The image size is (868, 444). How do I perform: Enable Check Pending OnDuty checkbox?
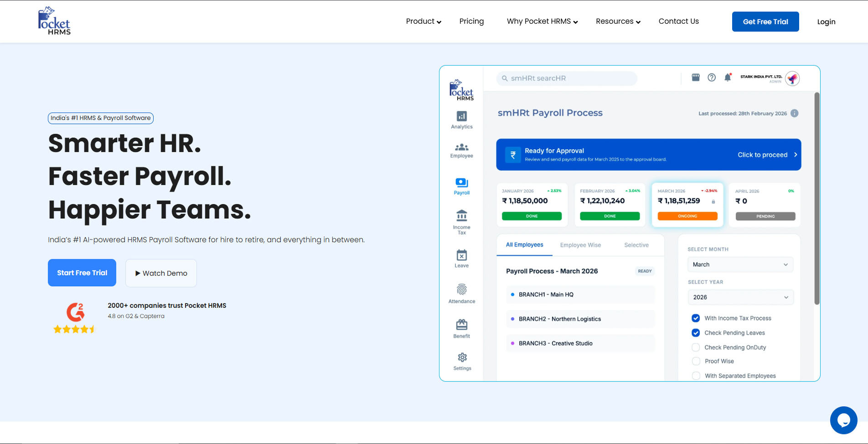[x=696, y=347]
